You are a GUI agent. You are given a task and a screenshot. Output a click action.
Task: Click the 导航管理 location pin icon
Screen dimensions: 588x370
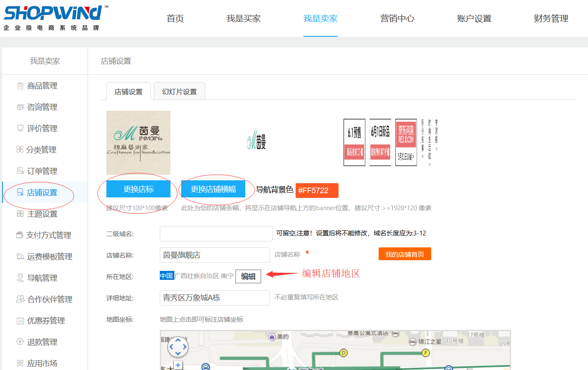tap(20, 278)
